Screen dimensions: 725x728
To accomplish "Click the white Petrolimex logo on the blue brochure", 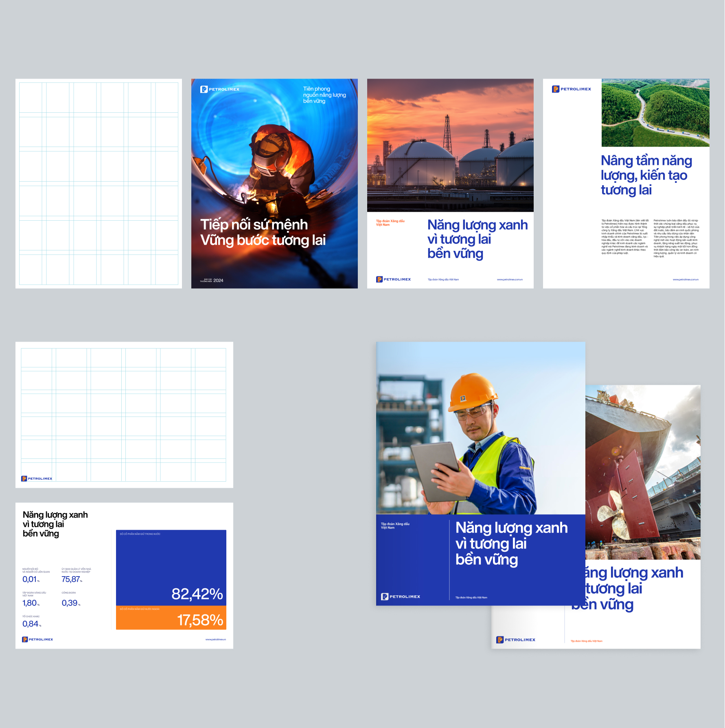I will click(401, 596).
